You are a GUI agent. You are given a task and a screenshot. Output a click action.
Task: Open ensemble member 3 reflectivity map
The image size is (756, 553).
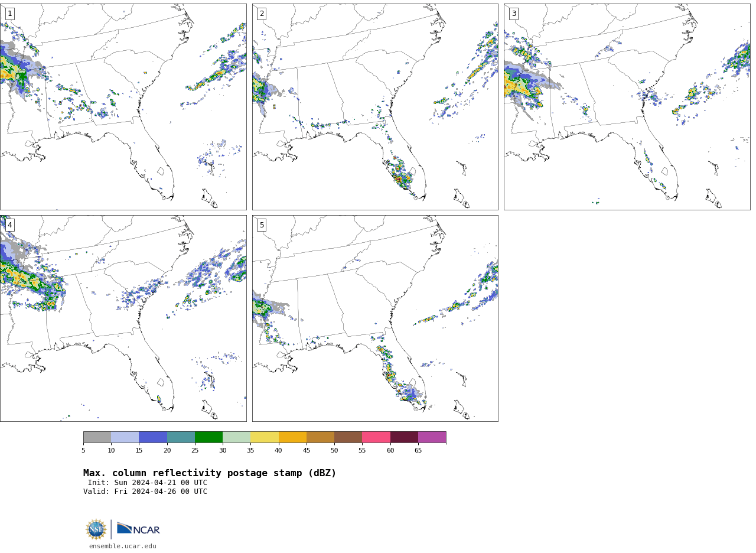pyautogui.click(x=627, y=107)
